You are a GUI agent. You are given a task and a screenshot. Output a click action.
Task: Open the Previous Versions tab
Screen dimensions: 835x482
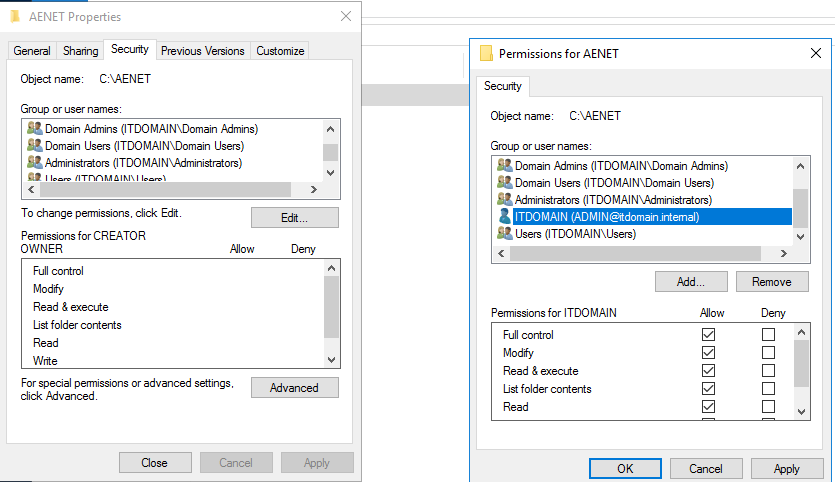point(202,51)
